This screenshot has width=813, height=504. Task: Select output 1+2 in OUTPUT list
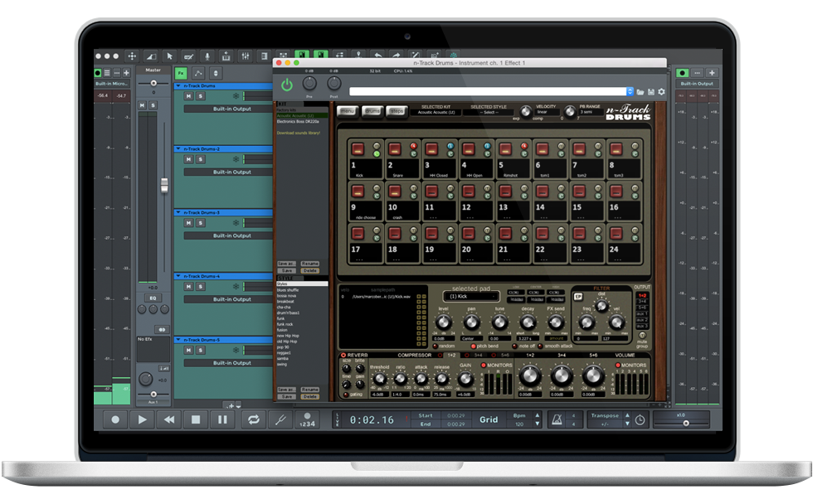pyautogui.click(x=642, y=295)
